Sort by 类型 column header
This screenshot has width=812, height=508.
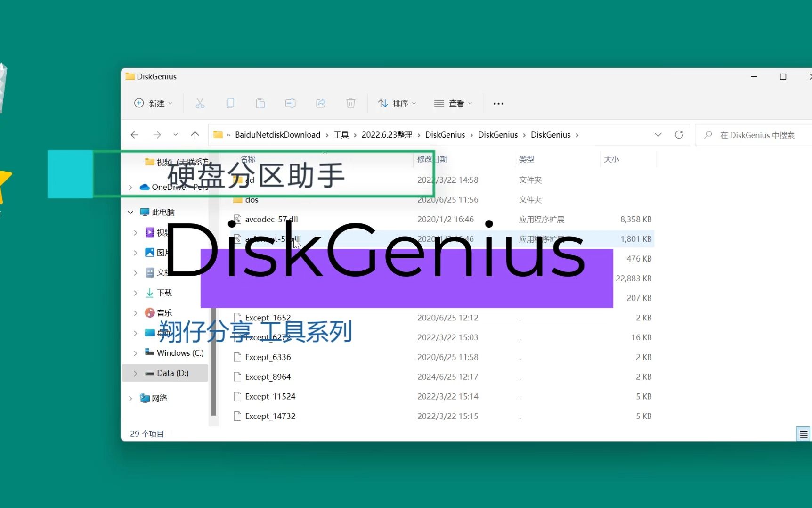click(x=526, y=159)
